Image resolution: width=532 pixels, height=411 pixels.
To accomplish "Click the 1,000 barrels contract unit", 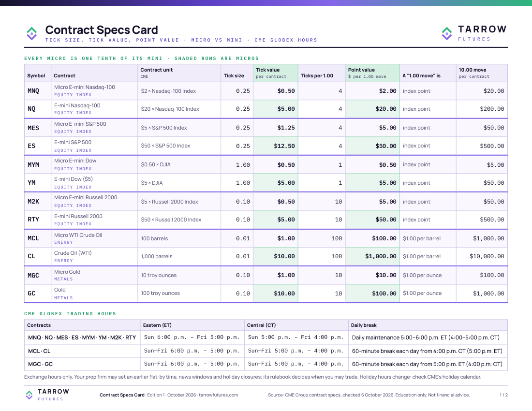I will click(156, 256).
